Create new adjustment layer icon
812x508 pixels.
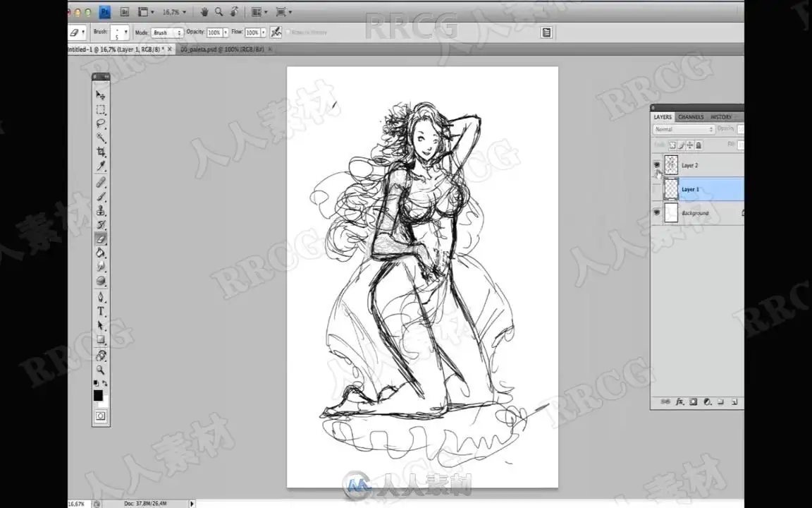[x=707, y=401]
